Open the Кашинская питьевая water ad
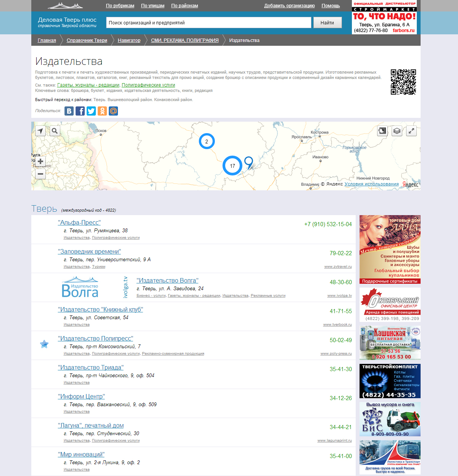The height and width of the screenshot is (476, 458). [x=390, y=343]
